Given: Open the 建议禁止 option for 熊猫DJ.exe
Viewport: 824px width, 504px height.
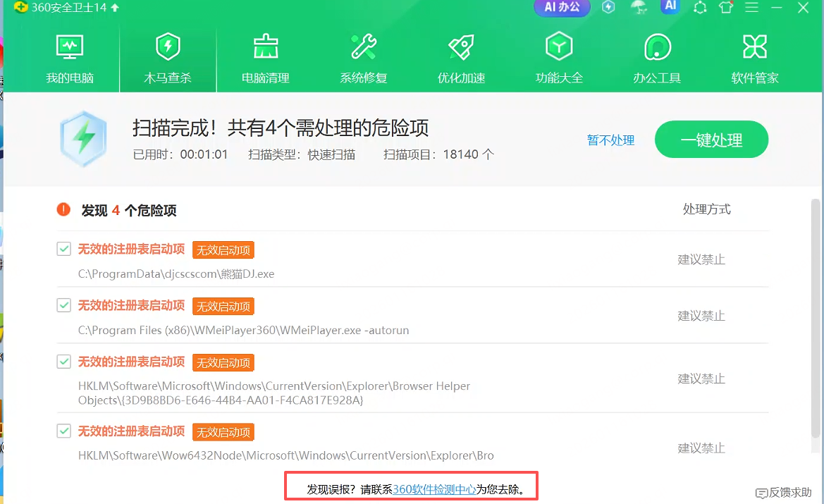Looking at the screenshot, I should pyautogui.click(x=701, y=259).
